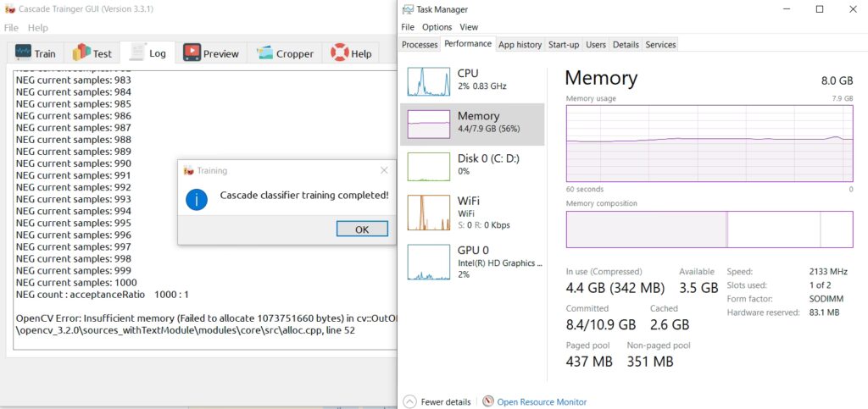868x409 pixels.
Task: Close the Training completed dialog
Action: click(384, 170)
